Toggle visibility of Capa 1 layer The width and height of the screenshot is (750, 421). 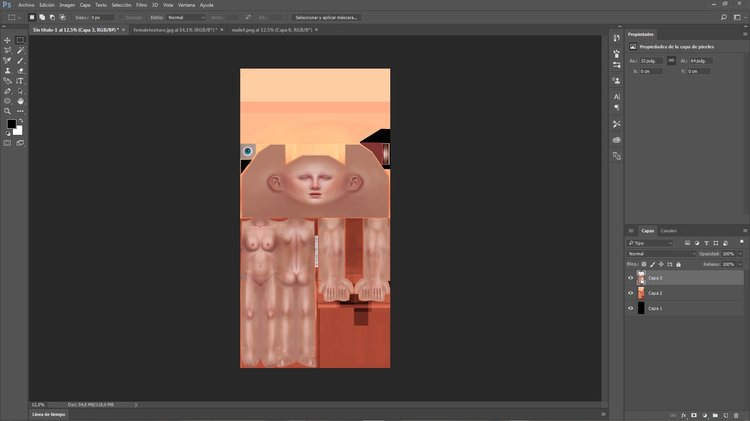point(630,309)
